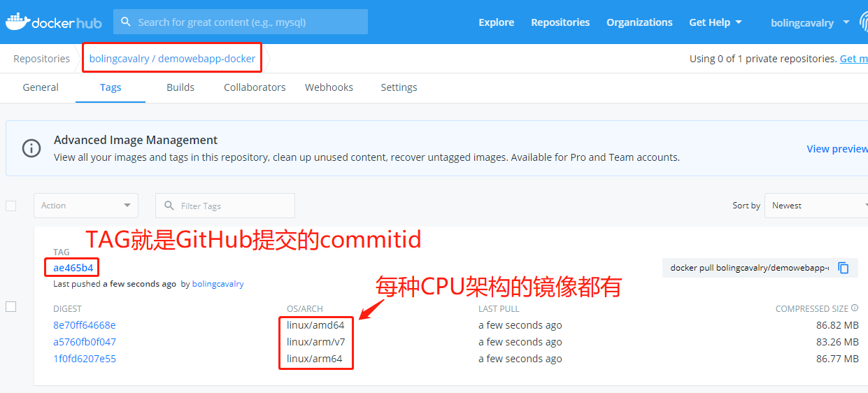
Task: Open digest 1f0fd6207e55
Action: click(85, 359)
